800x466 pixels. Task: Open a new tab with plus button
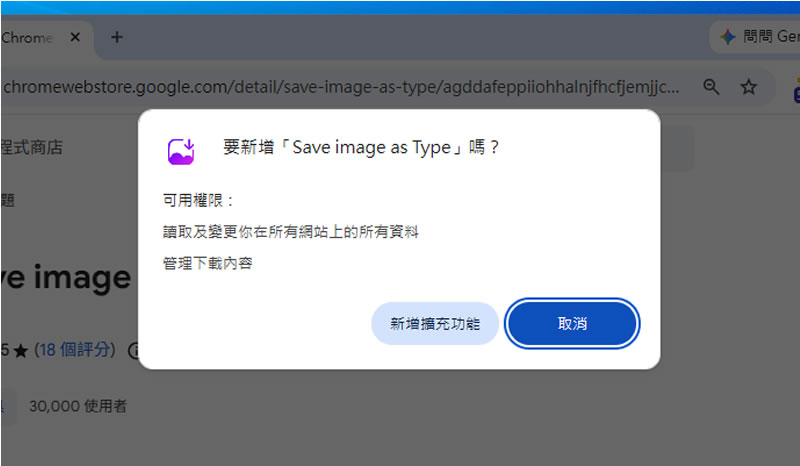(x=117, y=37)
